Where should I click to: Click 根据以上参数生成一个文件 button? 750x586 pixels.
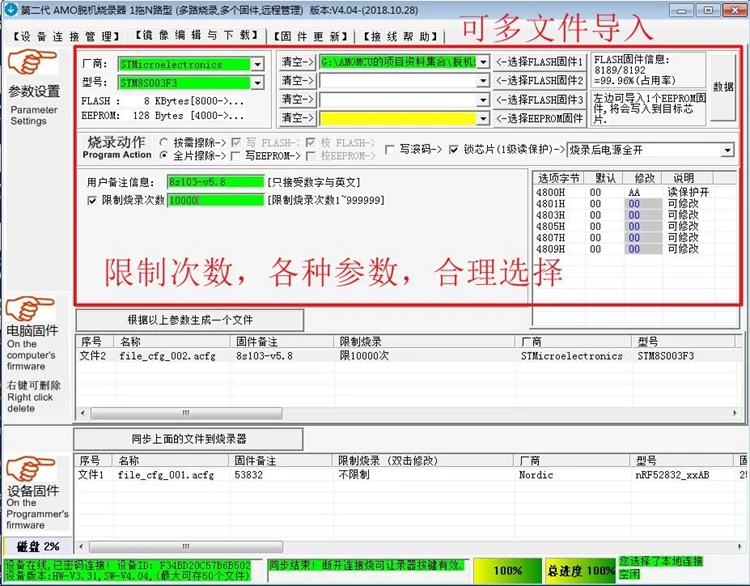(x=189, y=320)
